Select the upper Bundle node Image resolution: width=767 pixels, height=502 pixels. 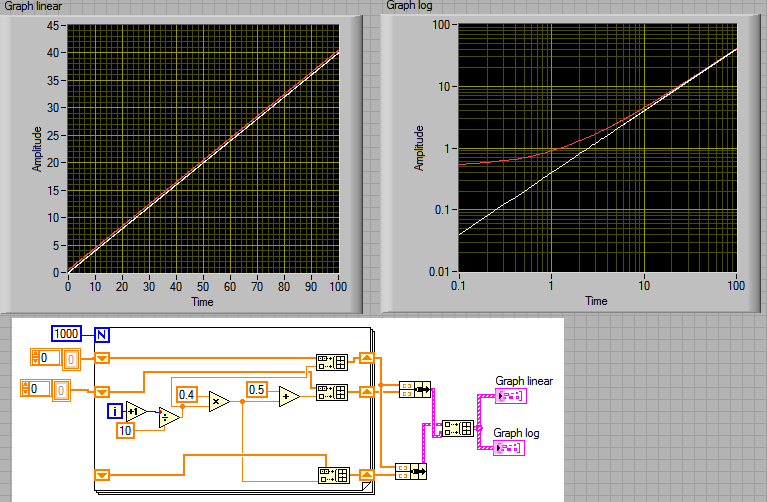click(x=415, y=389)
